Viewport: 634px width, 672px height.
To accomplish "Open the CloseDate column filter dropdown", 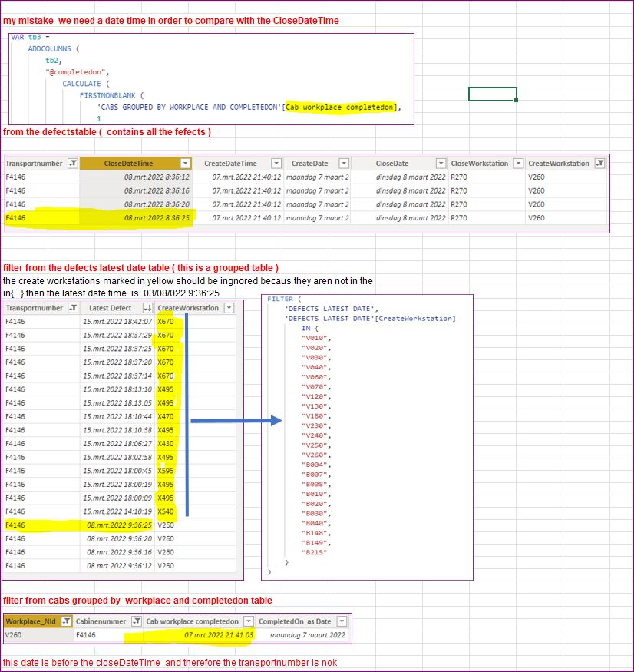I will [x=441, y=164].
